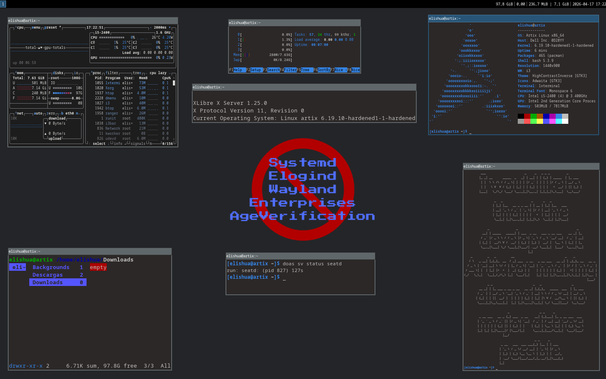Screen dimensions: 606x379
Task: Open the btop process filter field
Action: [x=112, y=73]
